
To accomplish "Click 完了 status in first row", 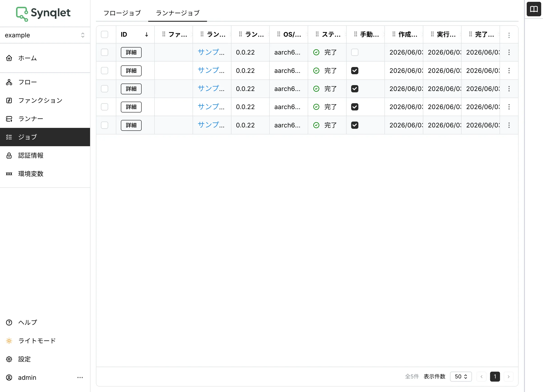I will (325, 52).
